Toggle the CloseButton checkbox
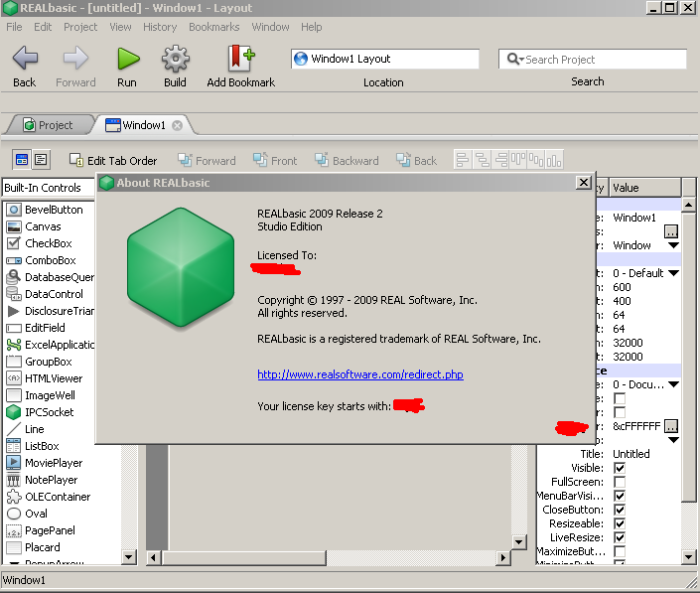This screenshot has width=700, height=593. (x=620, y=510)
